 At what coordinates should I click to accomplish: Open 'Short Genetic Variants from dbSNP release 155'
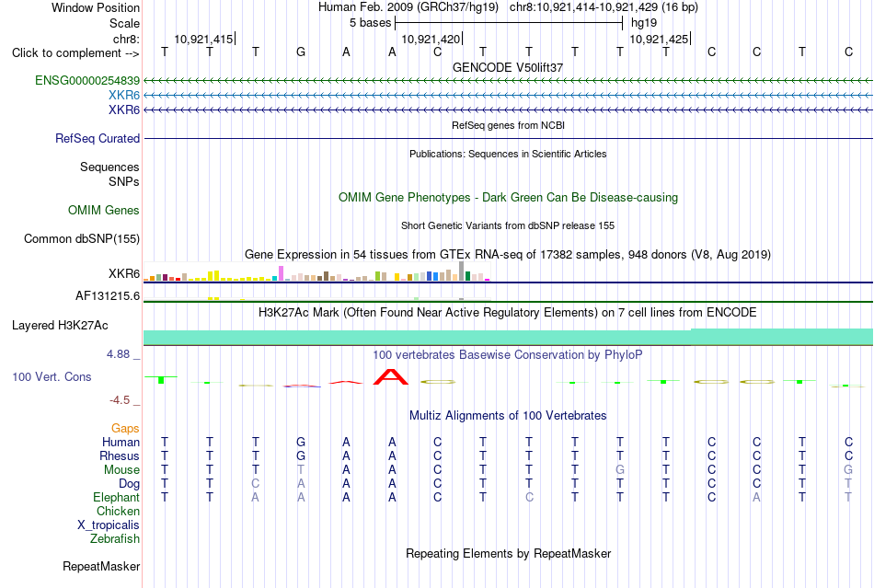(508, 225)
